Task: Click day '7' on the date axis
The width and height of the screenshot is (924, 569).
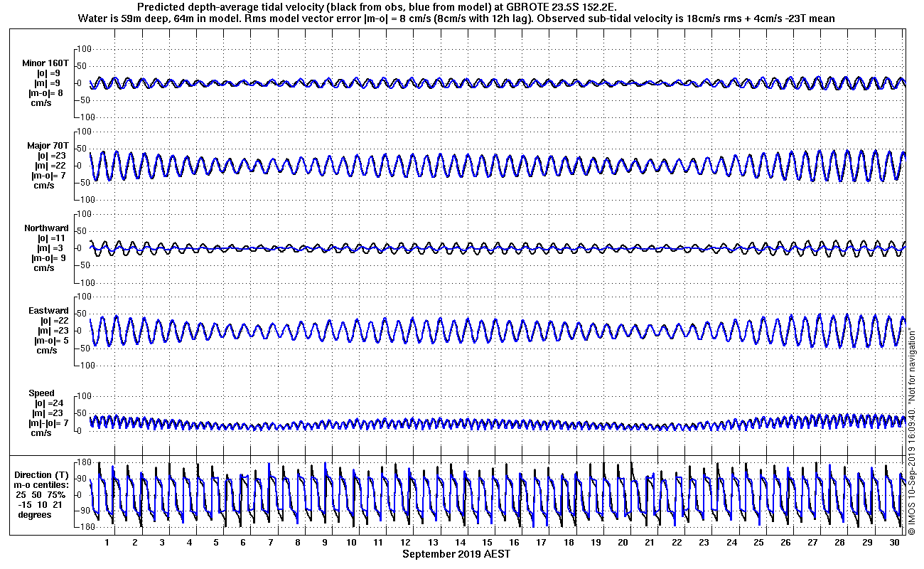Action: click(270, 543)
